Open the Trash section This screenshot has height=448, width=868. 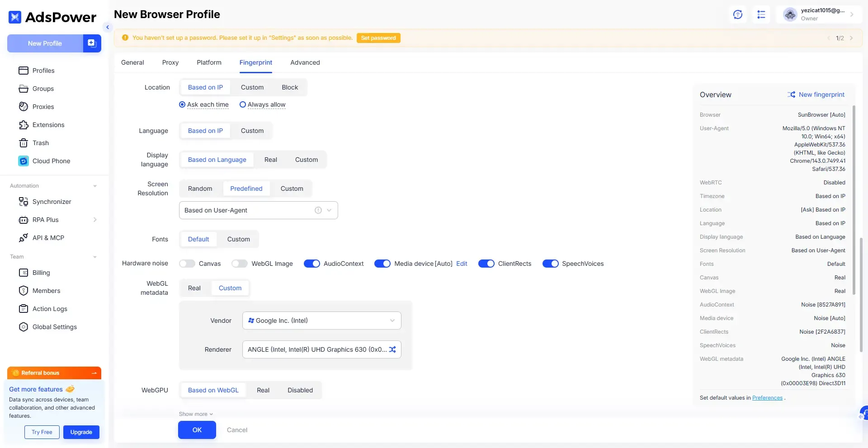click(40, 143)
